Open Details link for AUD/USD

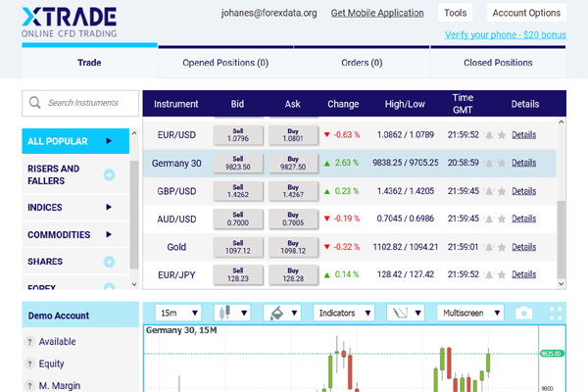[524, 219]
